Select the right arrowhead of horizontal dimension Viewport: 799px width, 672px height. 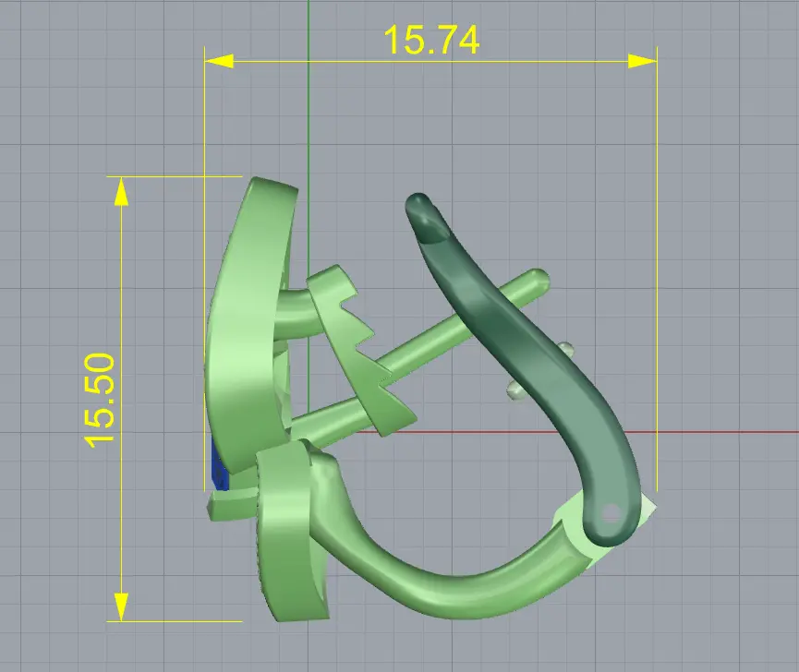coord(643,62)
